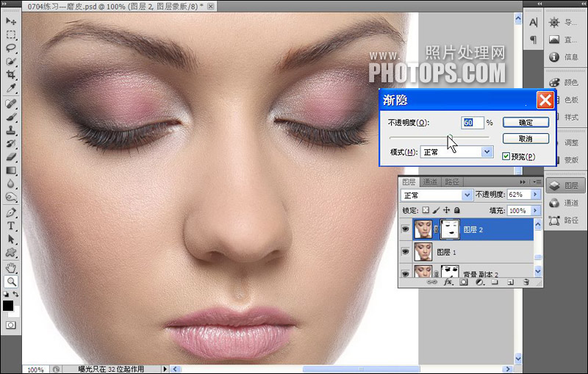Viewport: 588px width, 374px height.
Task: Open 图层 panel from right dock
Action: point(565,185)
